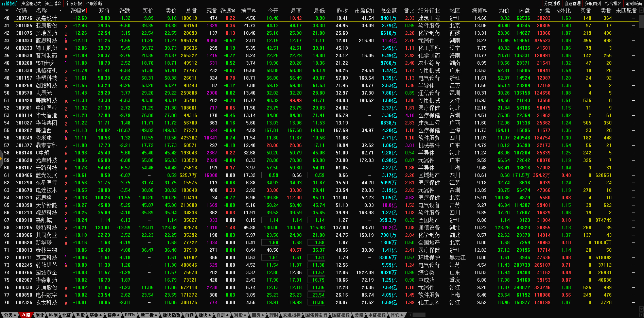This screenshot has height=318, width=644.
Task: Click the K marker beside 神工股份
Action: tap(66, 49)
